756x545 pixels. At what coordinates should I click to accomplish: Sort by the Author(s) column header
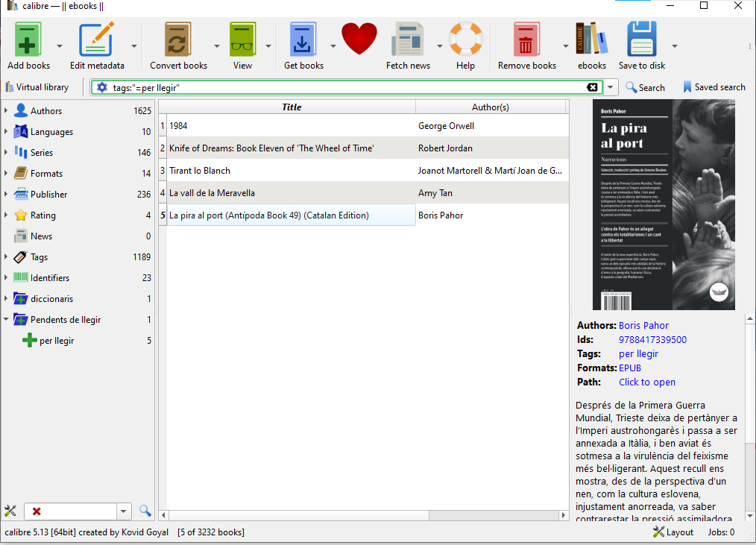click(491, 107)
